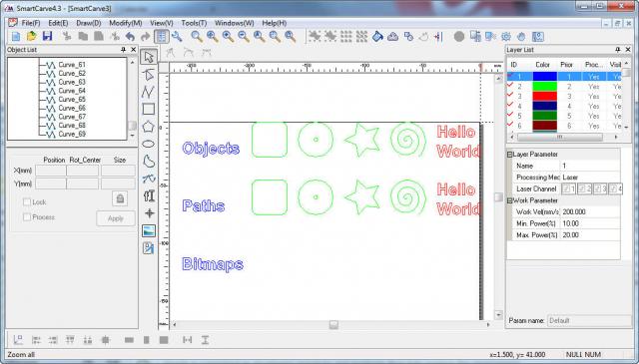639x364 pixels.
Task: Activate the text tool
Action: [149, 195]
